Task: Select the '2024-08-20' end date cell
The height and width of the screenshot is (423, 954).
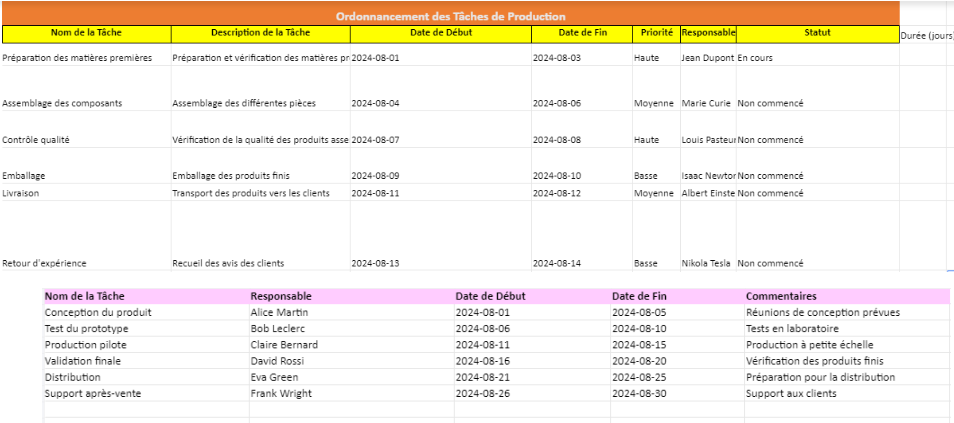Action: tap(677, 361)
